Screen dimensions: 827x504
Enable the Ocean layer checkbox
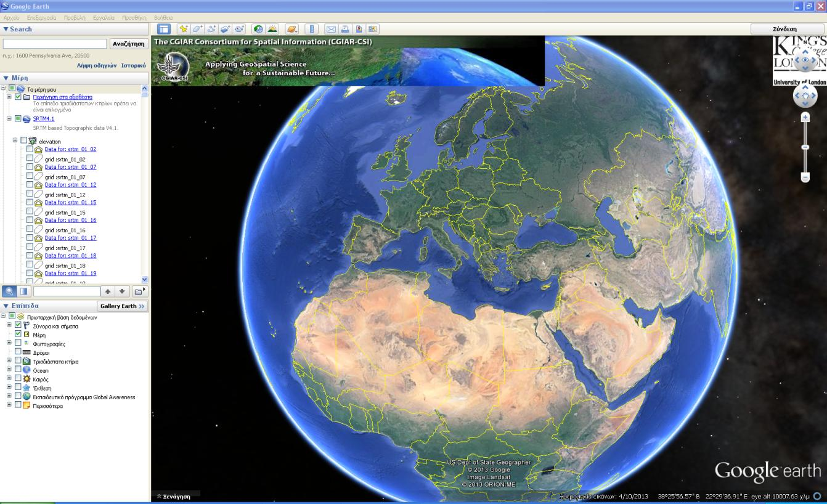(18, 370)
